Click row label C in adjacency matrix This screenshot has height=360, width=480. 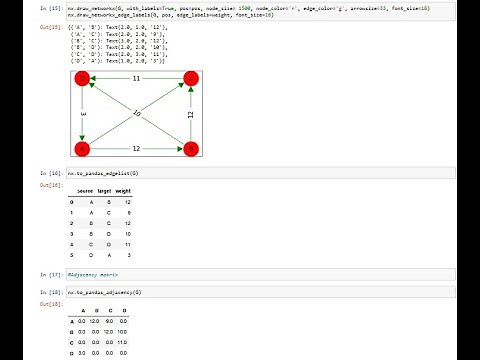(72, 343)
